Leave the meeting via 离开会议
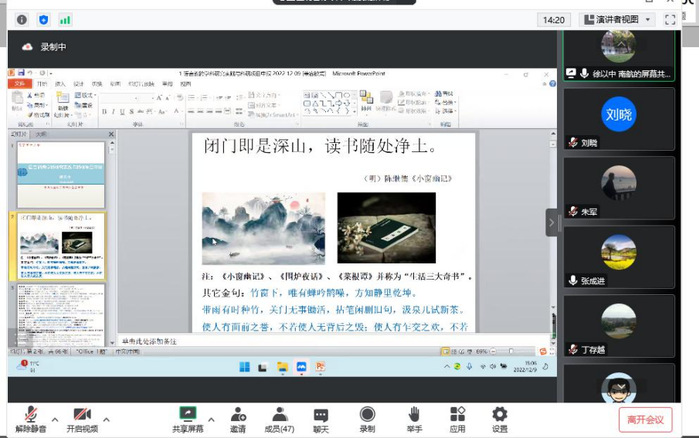This screenshot has width=699, height=438. 645,419
